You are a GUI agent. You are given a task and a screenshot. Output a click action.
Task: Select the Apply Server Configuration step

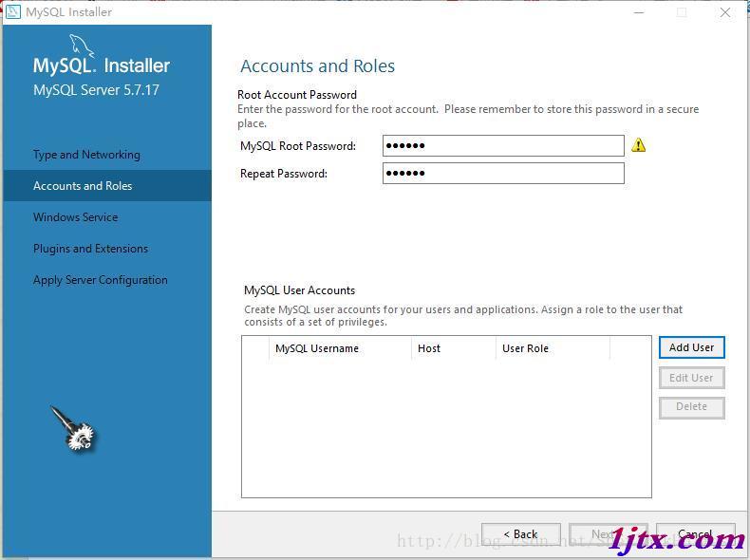101,280
